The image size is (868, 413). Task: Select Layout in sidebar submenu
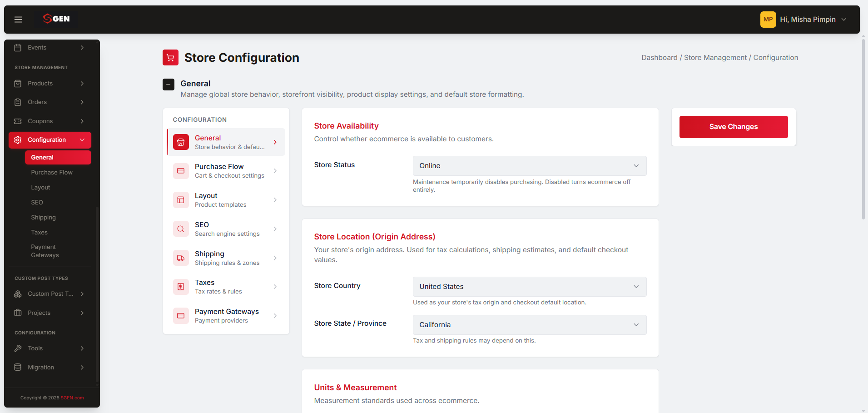pos(40,188)
